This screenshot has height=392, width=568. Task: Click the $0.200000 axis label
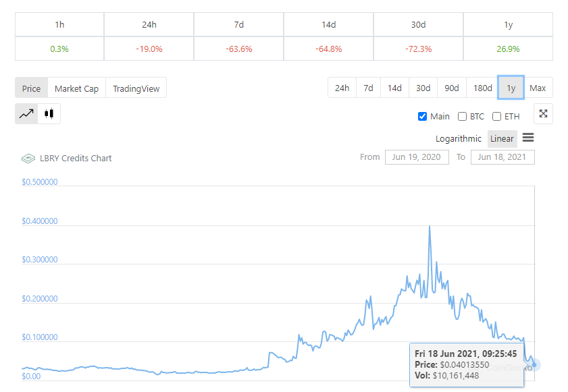pos(39,299)
